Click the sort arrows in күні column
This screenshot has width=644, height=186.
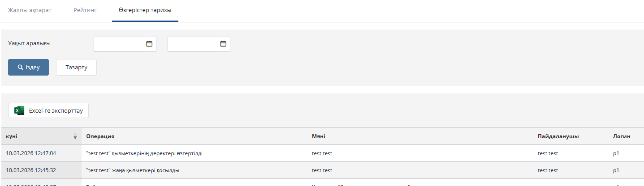pos(75,136)
